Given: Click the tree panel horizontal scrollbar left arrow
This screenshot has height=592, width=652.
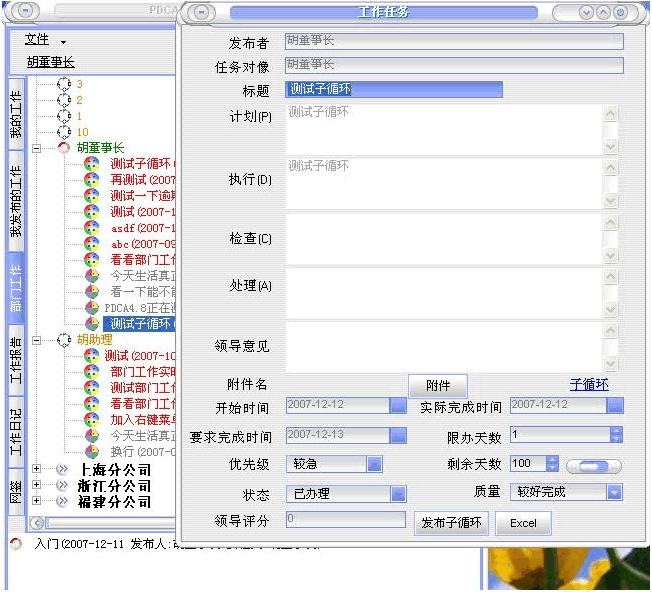Looking at the screenshot, I should (37, 523).
